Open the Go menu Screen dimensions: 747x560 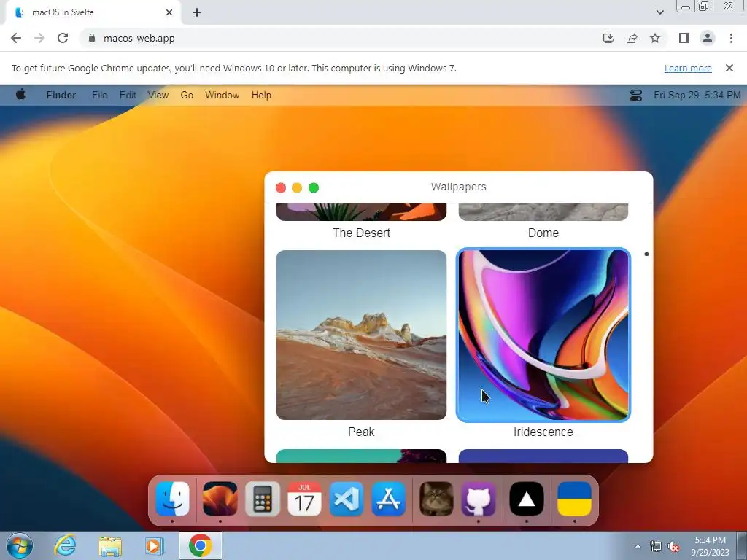[x=187, y=95]
